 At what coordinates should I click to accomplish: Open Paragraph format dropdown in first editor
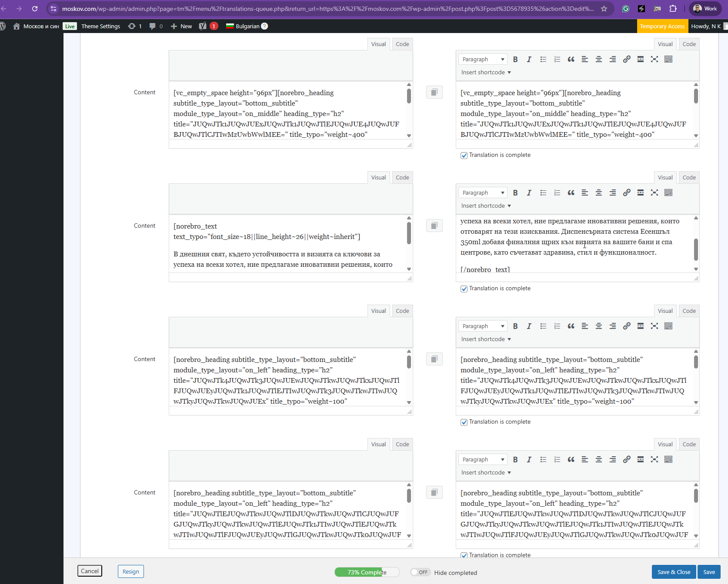click(x=483, y=59)
